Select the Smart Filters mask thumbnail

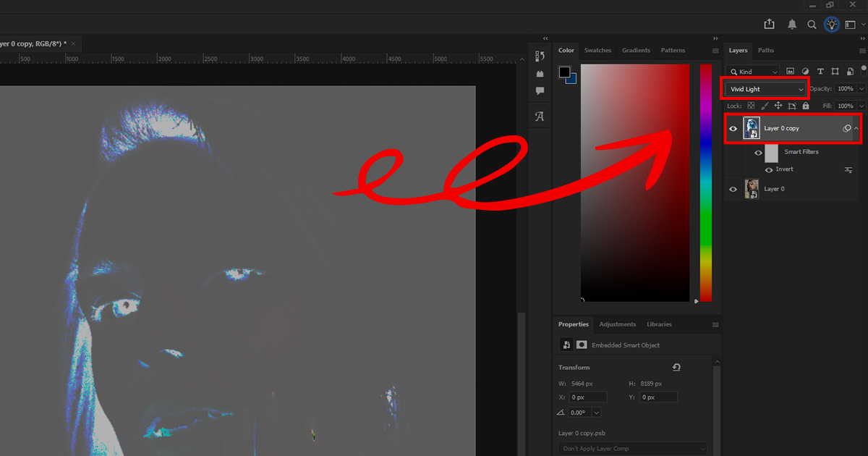click(x=771, y=153)
